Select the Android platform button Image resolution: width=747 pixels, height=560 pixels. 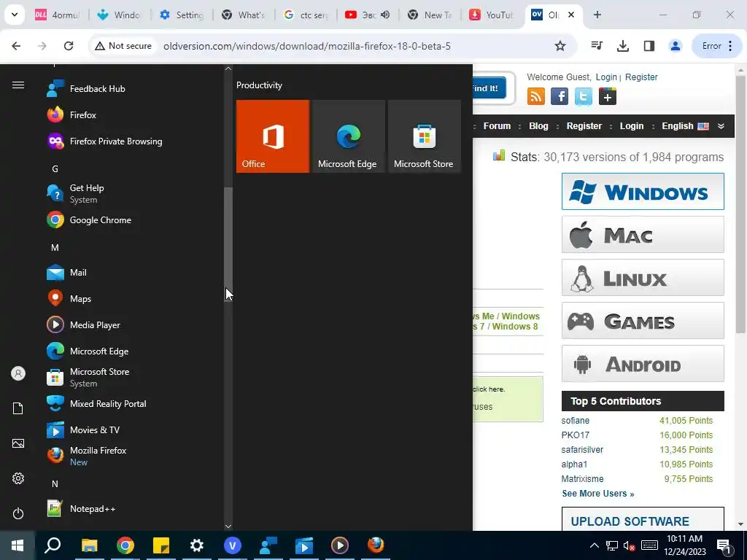click(x=643, y=364)
